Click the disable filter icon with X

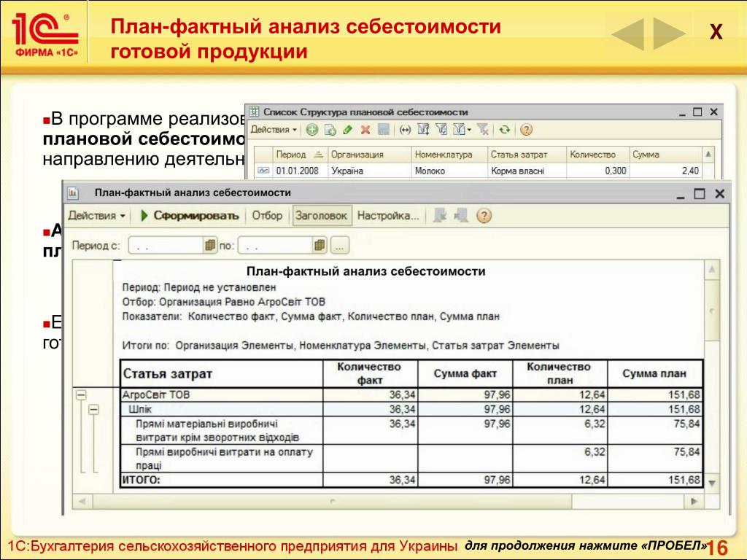483,130
